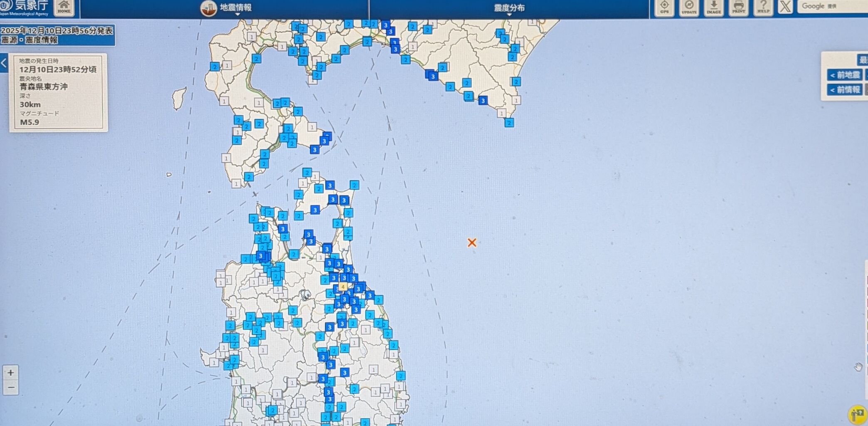
Task: Click the 12月10日23時52分頃 occurrence time
Action: (58, 69)
